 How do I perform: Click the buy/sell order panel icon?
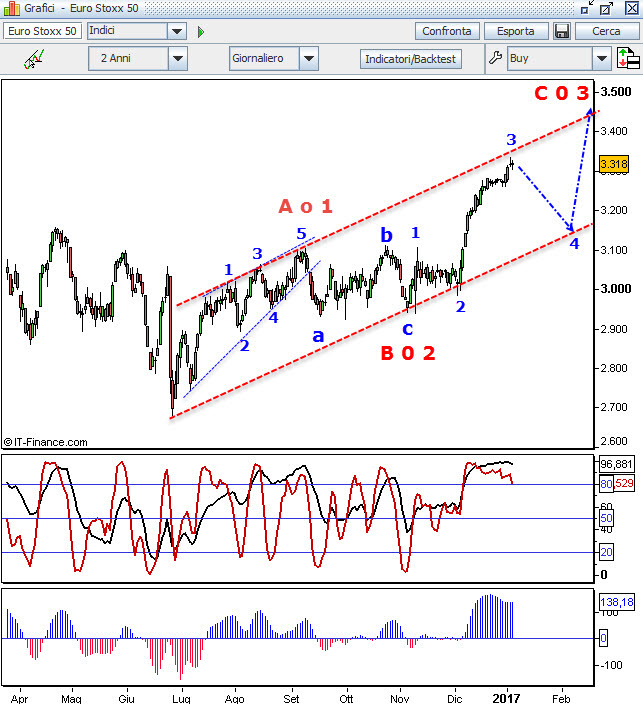pyautogui.click(x=628, y=58)
